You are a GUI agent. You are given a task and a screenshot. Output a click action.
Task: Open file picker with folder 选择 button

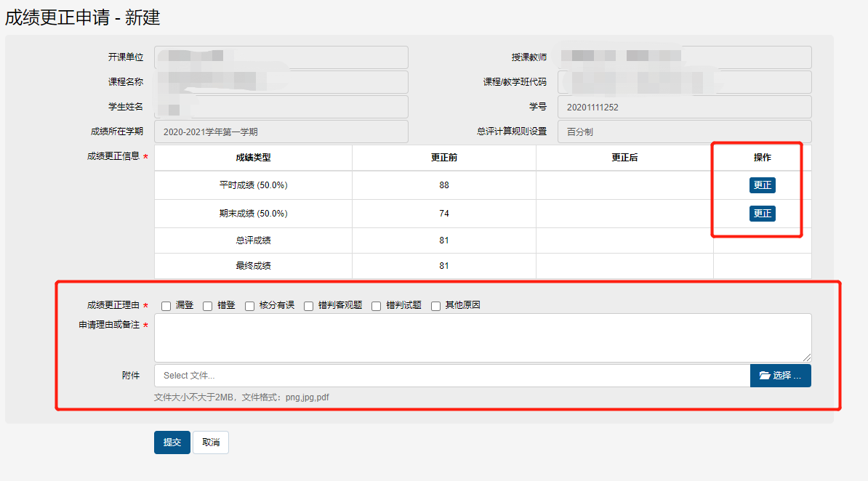click(x=780, y=376)
